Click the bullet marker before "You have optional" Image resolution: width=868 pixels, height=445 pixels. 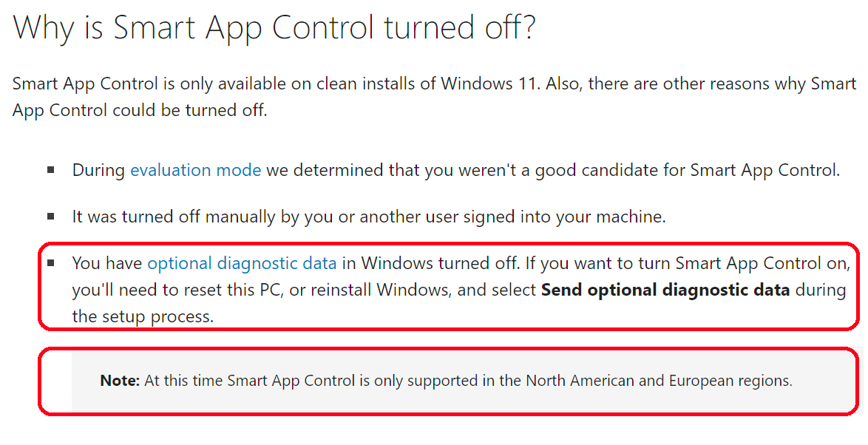tap(50, 262)
